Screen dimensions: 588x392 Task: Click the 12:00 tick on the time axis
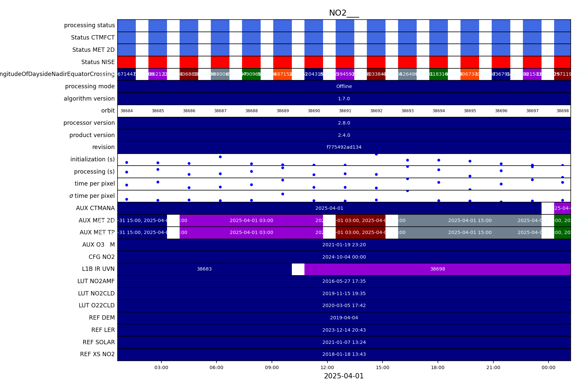point(327,367)
